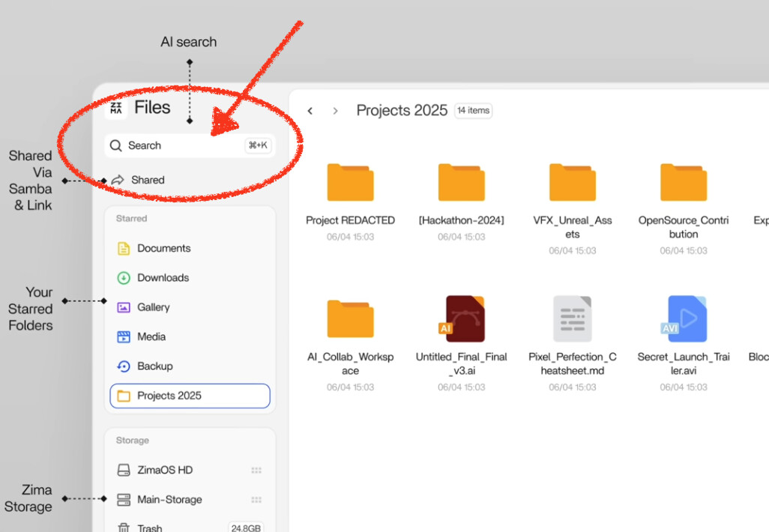Open ZimaOS HD storage
The width and height of the screenshot is (769, 532).
[x=164, y=470]
